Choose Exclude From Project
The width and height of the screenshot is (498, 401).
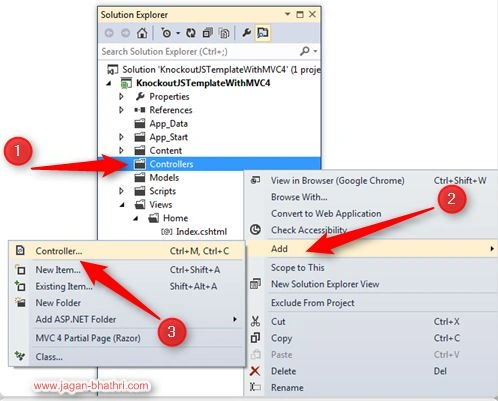click(371, 303)
